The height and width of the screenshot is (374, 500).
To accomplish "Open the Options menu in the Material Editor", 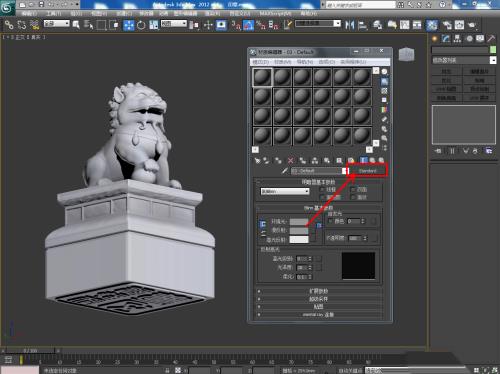I will pos(327,62).
